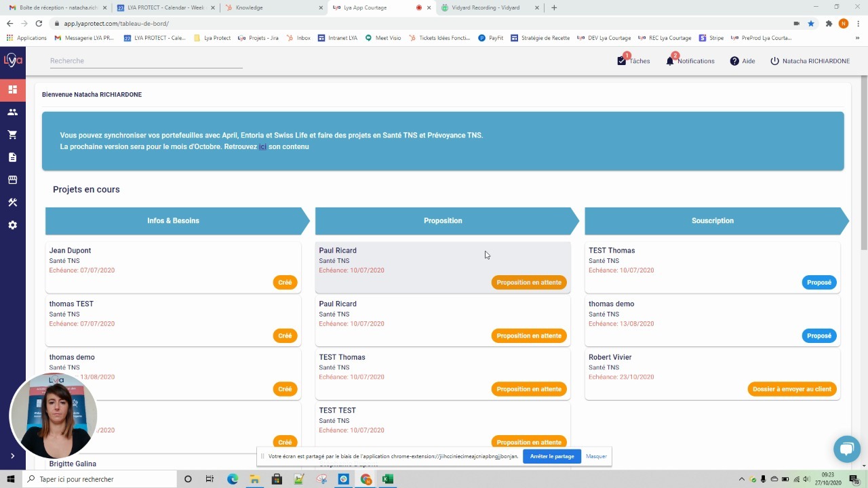Open the tools icon in the sidebar
This screenshot has width=868, height=488.
pos(12,203)
